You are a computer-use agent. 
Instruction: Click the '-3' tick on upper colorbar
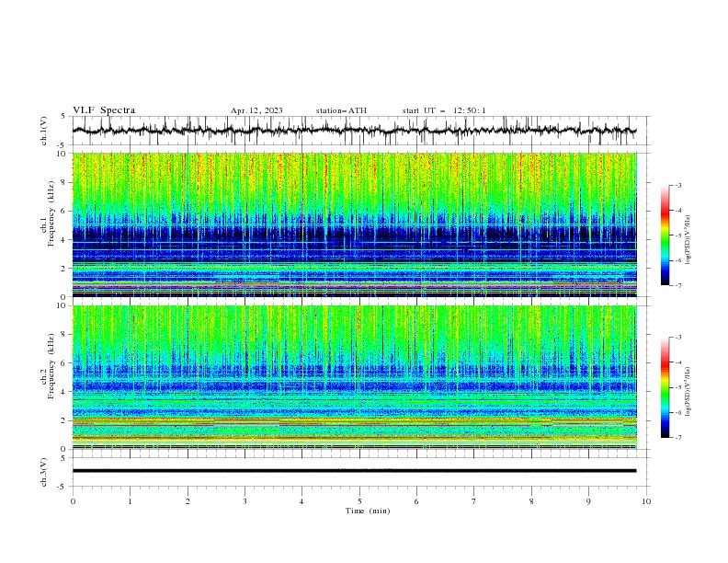(677, 185)
